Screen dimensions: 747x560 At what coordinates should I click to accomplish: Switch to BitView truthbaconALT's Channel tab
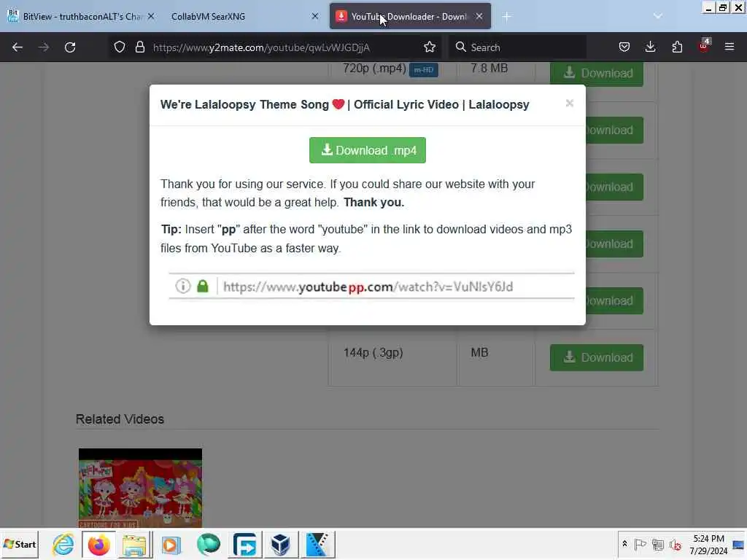81,17
